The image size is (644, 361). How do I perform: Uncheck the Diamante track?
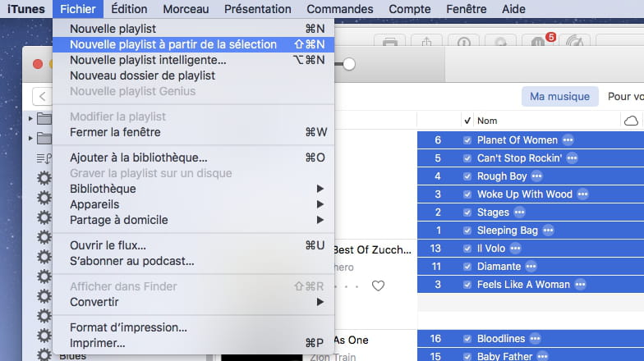(x=467, y=267)
